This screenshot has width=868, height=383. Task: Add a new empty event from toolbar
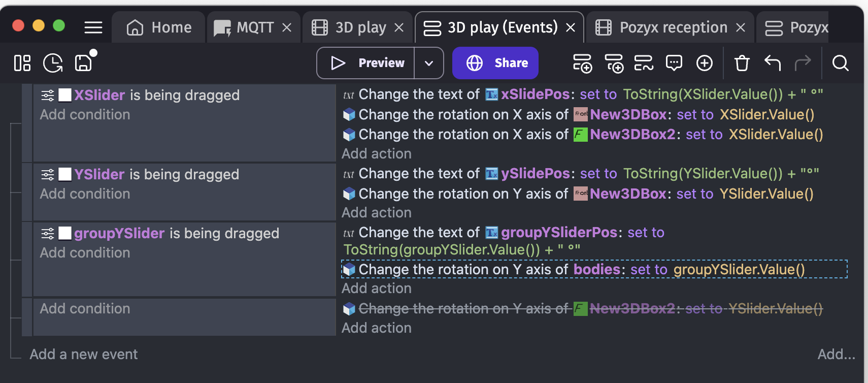tap(582, 63)
